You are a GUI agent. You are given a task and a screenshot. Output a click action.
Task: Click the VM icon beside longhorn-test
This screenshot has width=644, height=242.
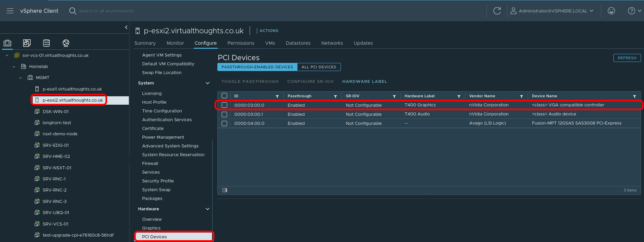(37, 123)
